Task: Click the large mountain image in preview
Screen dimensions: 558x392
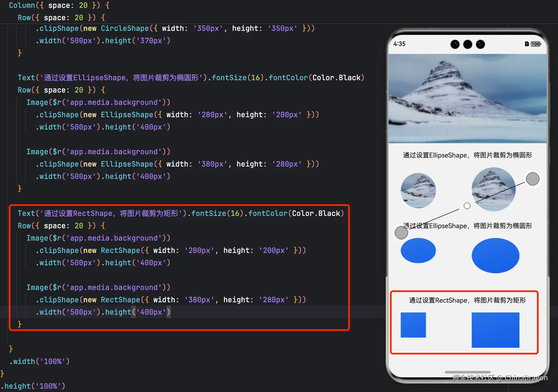Action: pyautogui.click(x=468, y=98)
